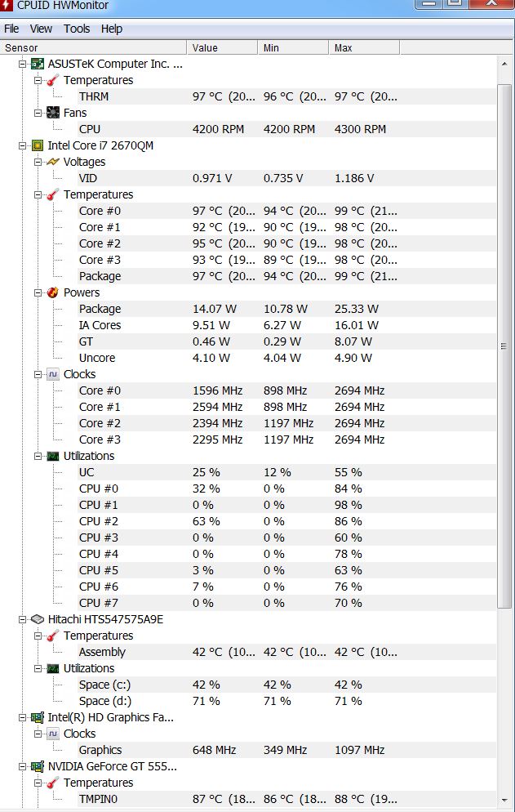Click the ASUSTeK motherboard icon
Screen dimensions: 515x812
(x=38, y=64)
